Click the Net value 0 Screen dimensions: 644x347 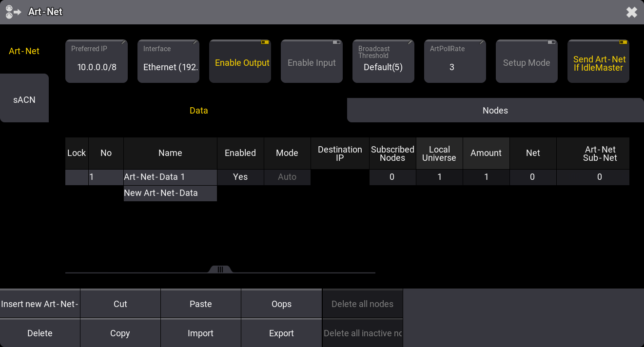pos(533,177)
